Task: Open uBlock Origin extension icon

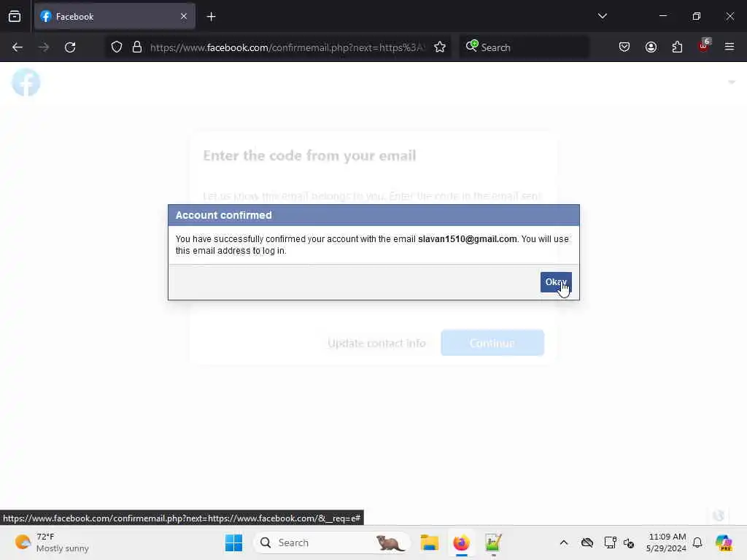Action: pyautogui.click(x=704, y=46)
